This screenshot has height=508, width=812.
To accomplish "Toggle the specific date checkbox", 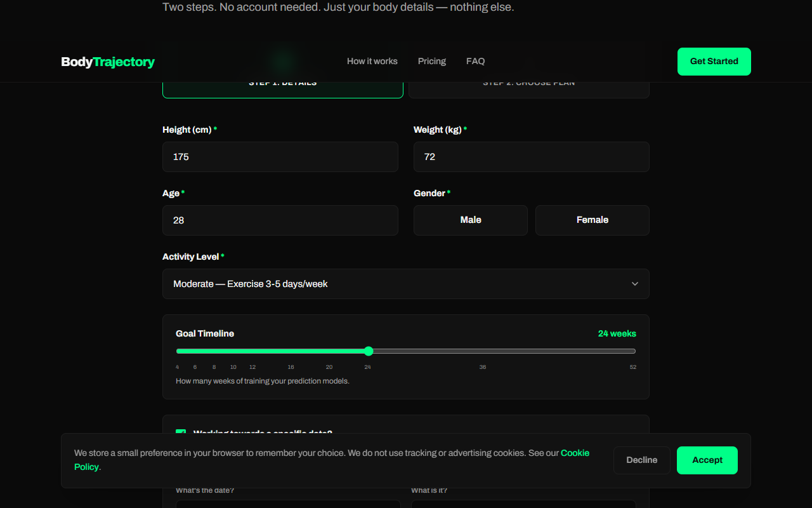I will (x=181, y=433).
